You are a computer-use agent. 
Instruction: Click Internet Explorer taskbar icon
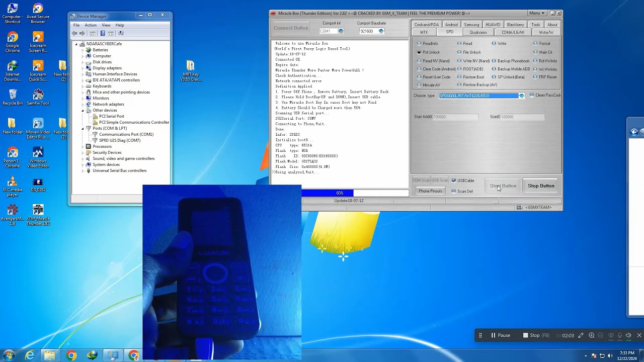tap(30, 355)
